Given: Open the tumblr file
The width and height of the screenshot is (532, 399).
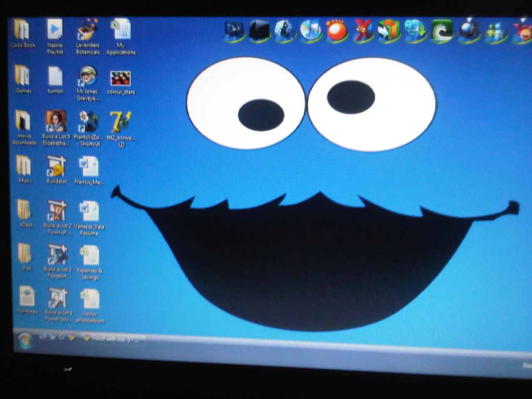Looking at the screenshot, I should coord(55,80).
